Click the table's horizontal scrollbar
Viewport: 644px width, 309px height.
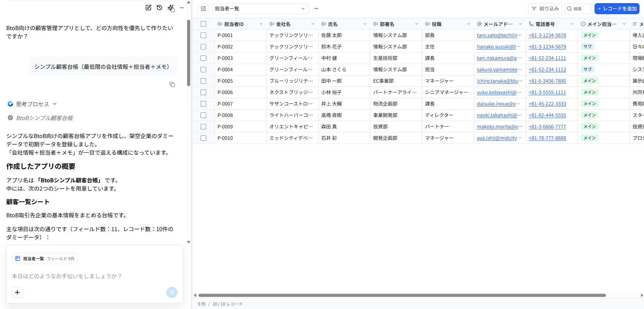point(402,295)
